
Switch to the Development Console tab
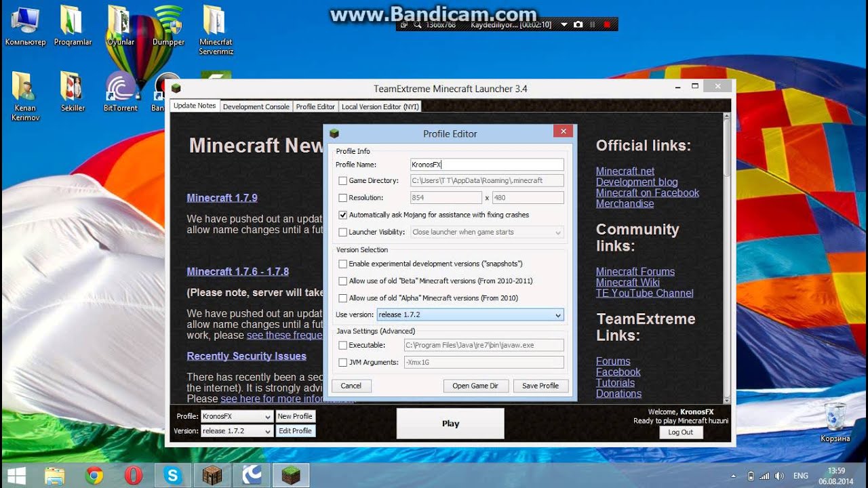256,106
